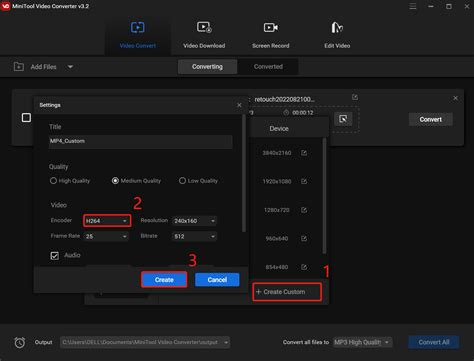Click the Convert button for the file
Viewport: 474px width, 361px height.
pyautogui.click(x=431, y=119)
